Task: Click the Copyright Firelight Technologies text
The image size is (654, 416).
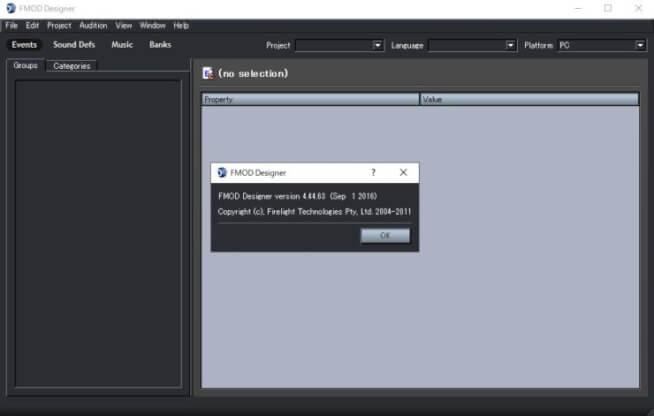Action: point(314,212)
